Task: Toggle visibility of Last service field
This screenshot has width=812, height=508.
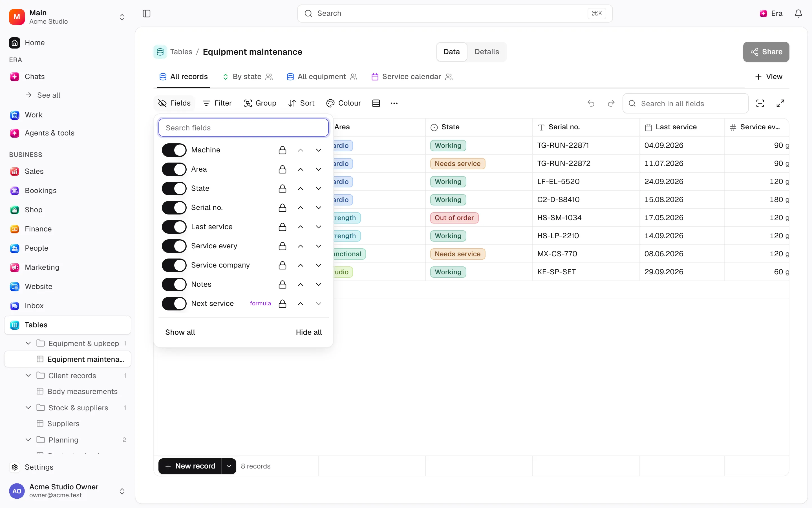Action: pos(174,227)
